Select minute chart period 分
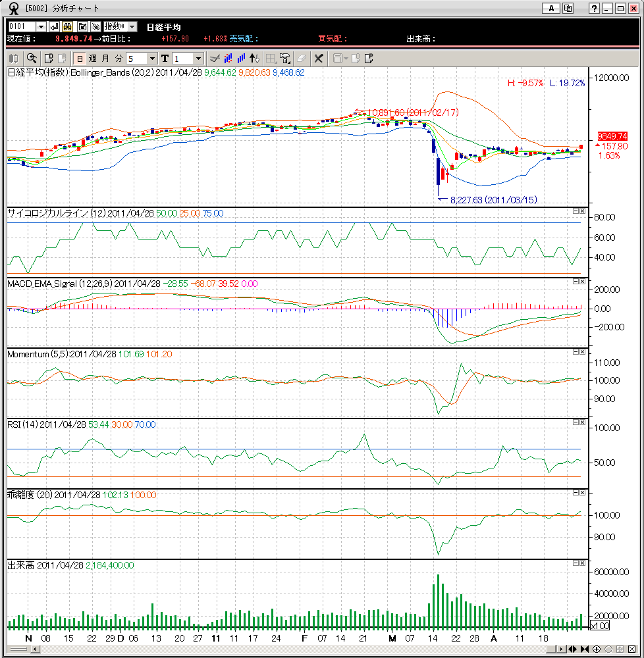The image size is (644, 658). 119,58
